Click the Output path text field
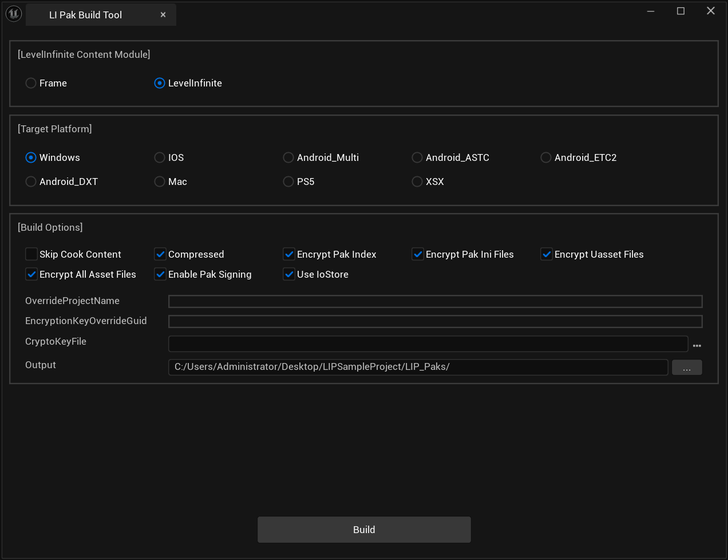Image resolution: width=728 pixels, height=560 pixels. point(418,367)
